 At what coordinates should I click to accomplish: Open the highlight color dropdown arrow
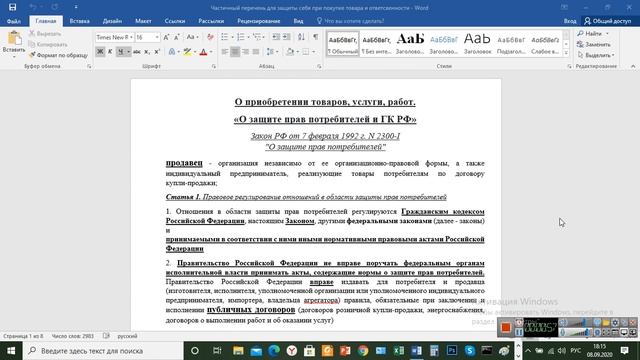195,52
